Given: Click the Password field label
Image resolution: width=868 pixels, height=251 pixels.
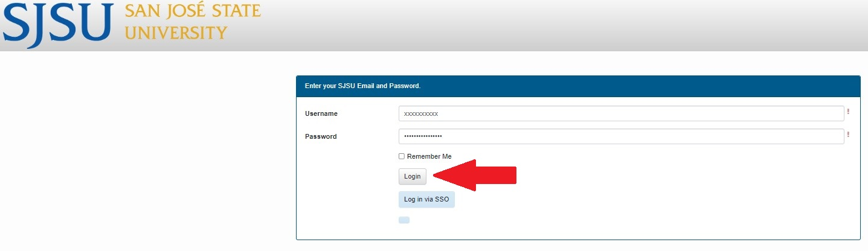Looking at the screenshot, I should (321, 136).
